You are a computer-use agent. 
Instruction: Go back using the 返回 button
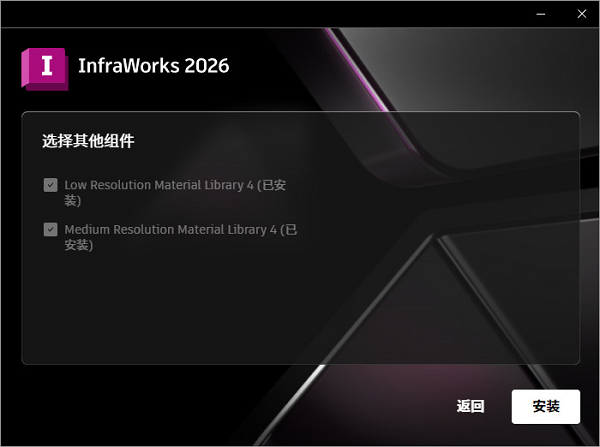click(x=470, y=406)
